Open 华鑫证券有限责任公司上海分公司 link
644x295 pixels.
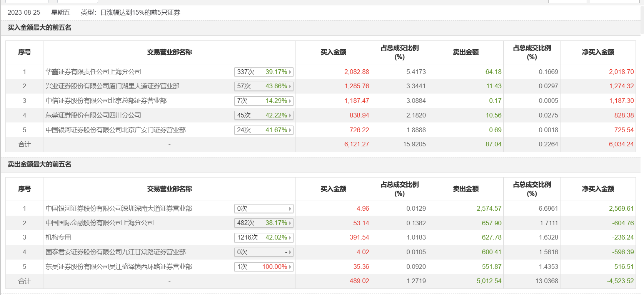coord(93,72)
